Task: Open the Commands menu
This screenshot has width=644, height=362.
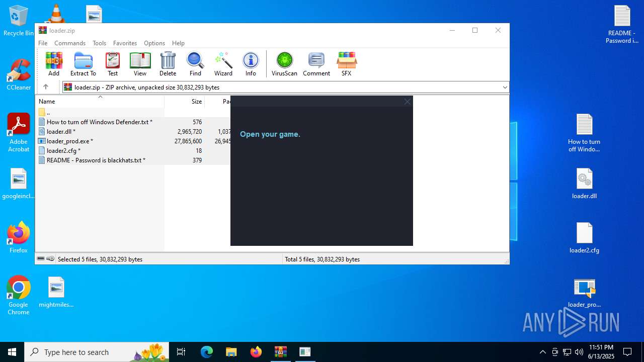Action: (70, 43)
